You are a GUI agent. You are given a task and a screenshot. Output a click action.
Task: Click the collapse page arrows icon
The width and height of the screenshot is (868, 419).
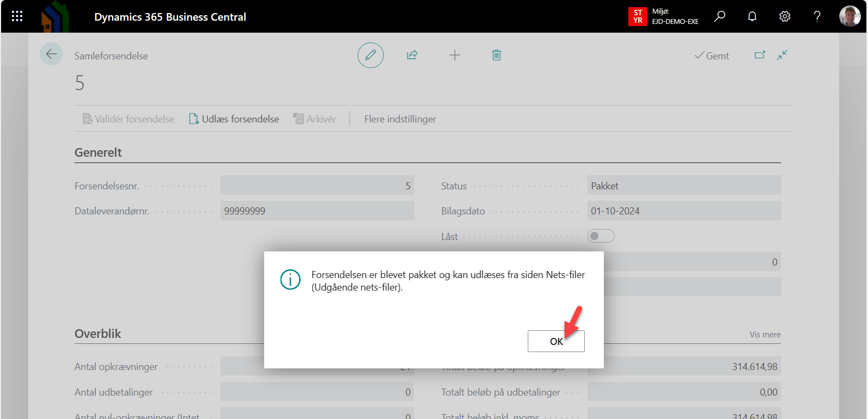coord(782,55)
